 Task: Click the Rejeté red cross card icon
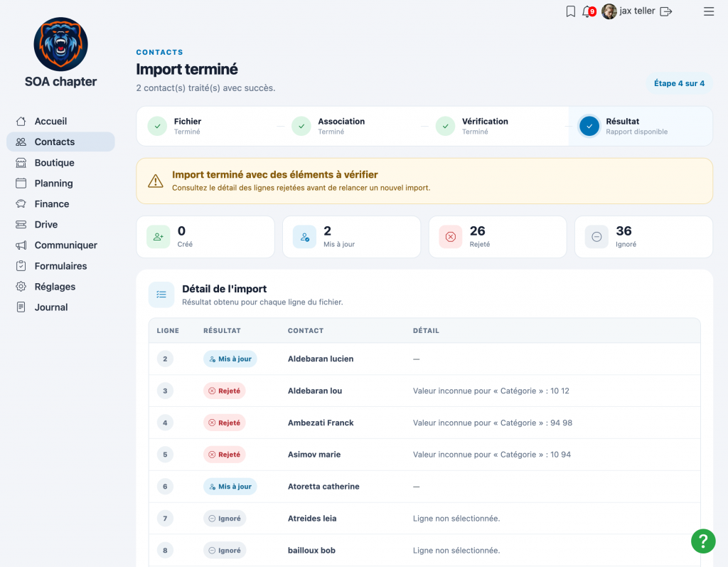click(x=450, y=237)
